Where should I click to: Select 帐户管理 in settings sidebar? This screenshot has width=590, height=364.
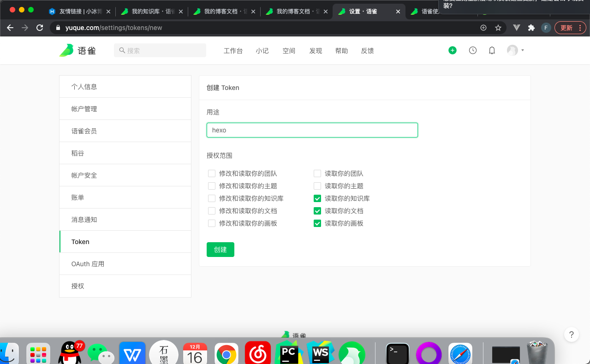tap(125, 109)
